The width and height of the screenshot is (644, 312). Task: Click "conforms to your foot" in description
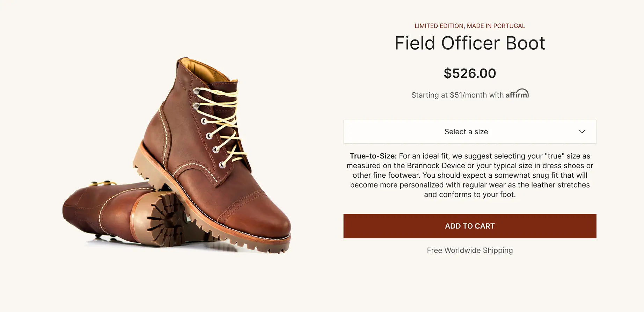[470, 194]
